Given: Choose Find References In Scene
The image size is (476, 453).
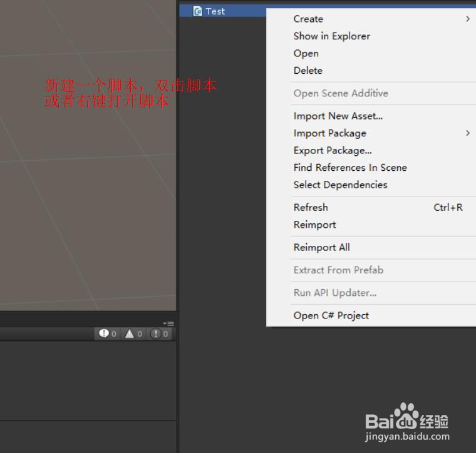Looking at the screenshot, I should tap(371, 168).
